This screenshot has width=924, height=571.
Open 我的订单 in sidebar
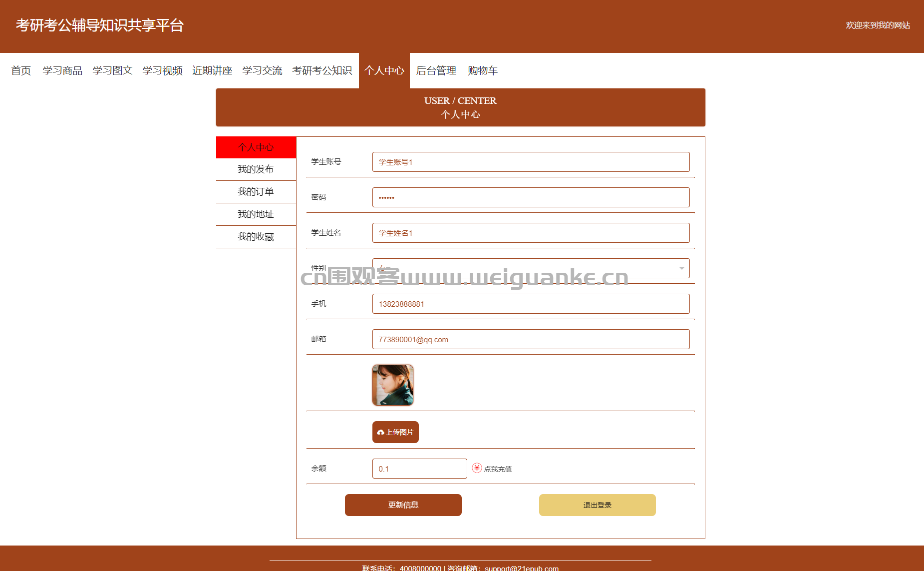tap(256, 192)
